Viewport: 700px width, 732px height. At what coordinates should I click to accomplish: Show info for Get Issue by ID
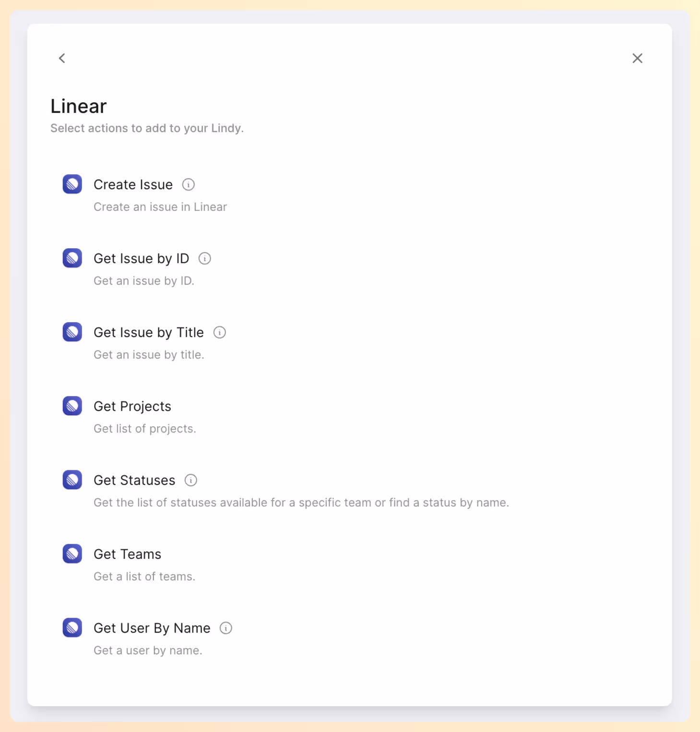click(205, 259)
